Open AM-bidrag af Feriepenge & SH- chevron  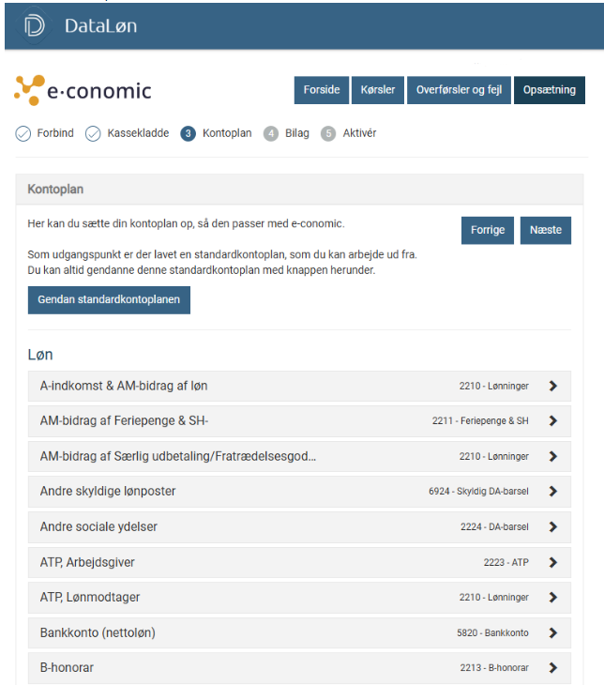[552, 421]
